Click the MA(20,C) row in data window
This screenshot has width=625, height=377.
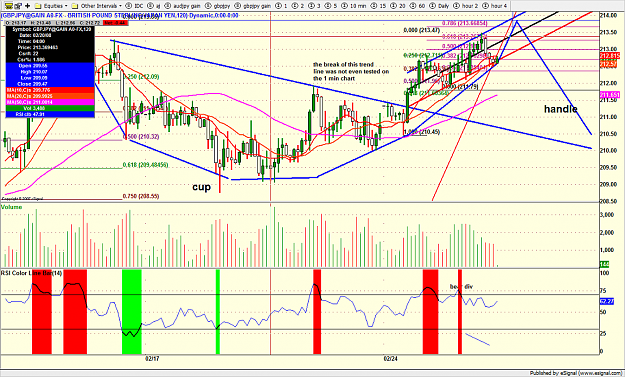coord(50,96)
